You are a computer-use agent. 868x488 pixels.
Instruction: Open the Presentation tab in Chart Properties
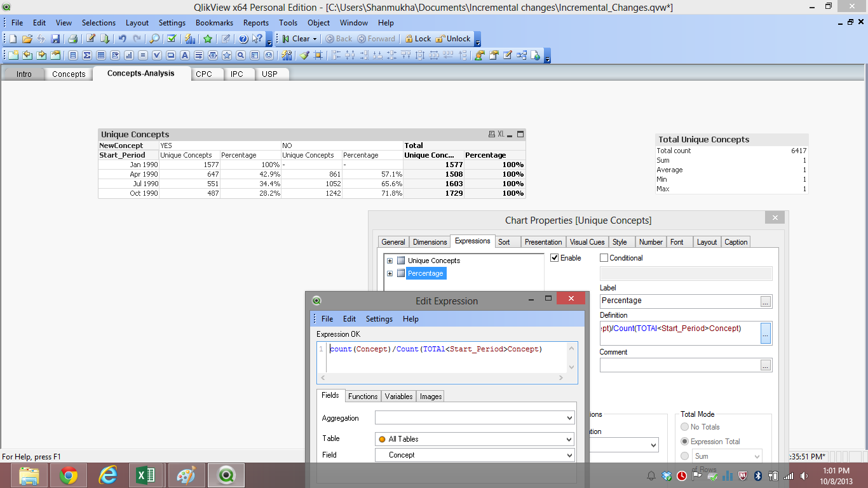pyautogui.click(x=543, y=242)
